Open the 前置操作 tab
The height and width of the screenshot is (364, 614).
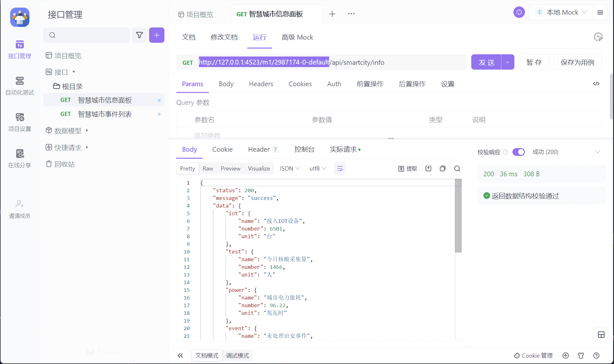coord(370,84)
